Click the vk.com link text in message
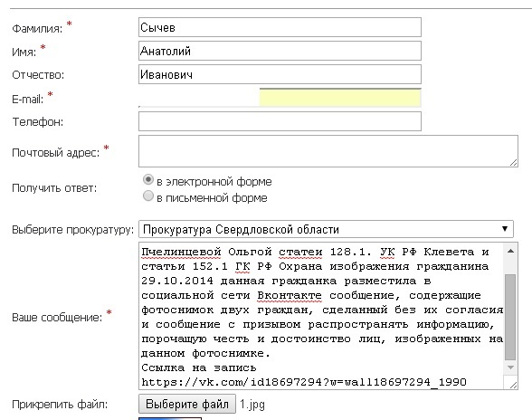This screenshot has height=420, width=532. (x=304, y=382)
